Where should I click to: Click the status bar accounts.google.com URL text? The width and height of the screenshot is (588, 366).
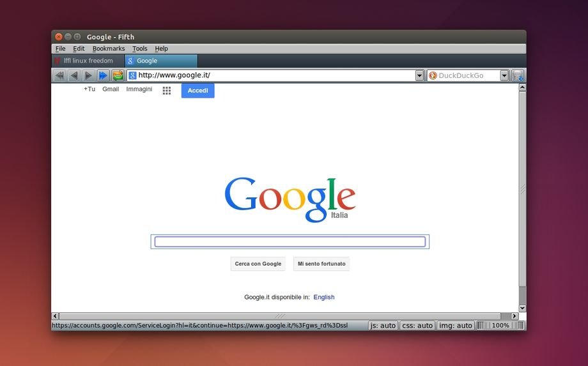pyautogui.click(x=200, y=326)
